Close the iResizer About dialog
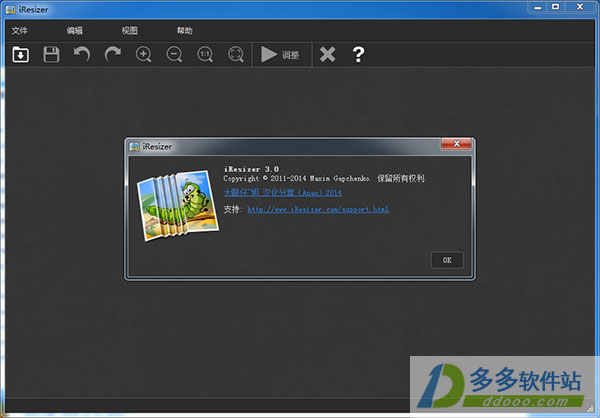The height and width of the screenshot is (418, 600). click(x=457, y=144)
